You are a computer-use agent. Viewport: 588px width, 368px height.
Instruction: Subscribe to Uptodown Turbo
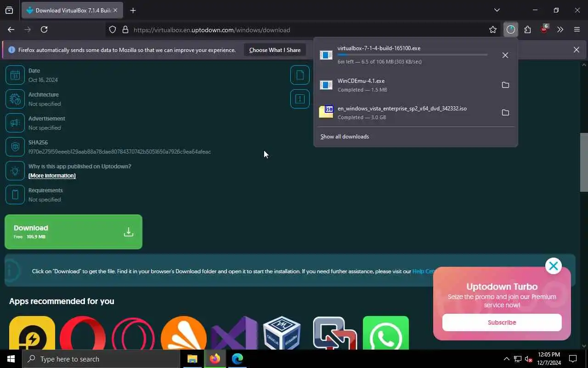click(502, 322)
